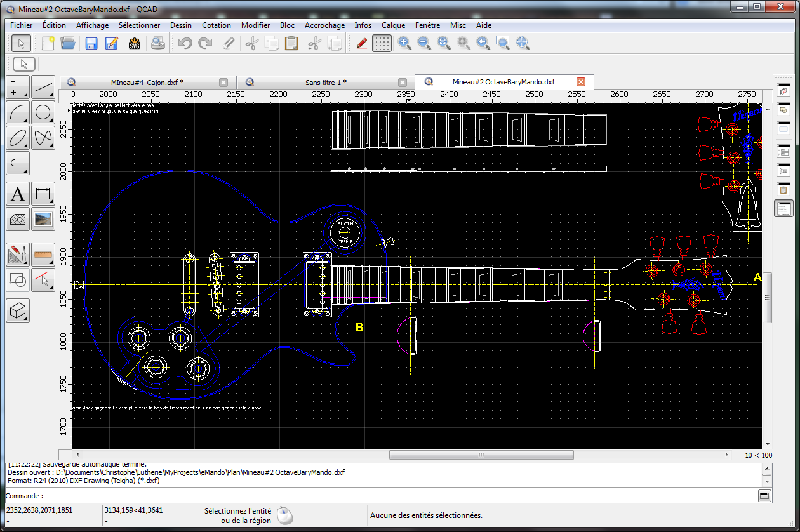Click the Save file icon
The height and width of the screenshot is (532, 800).
click(x=91, y=43)
